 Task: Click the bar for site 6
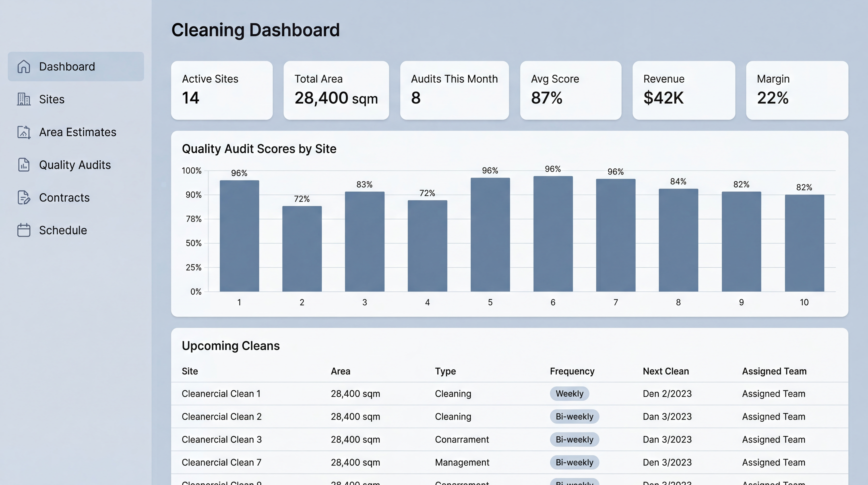553,233
